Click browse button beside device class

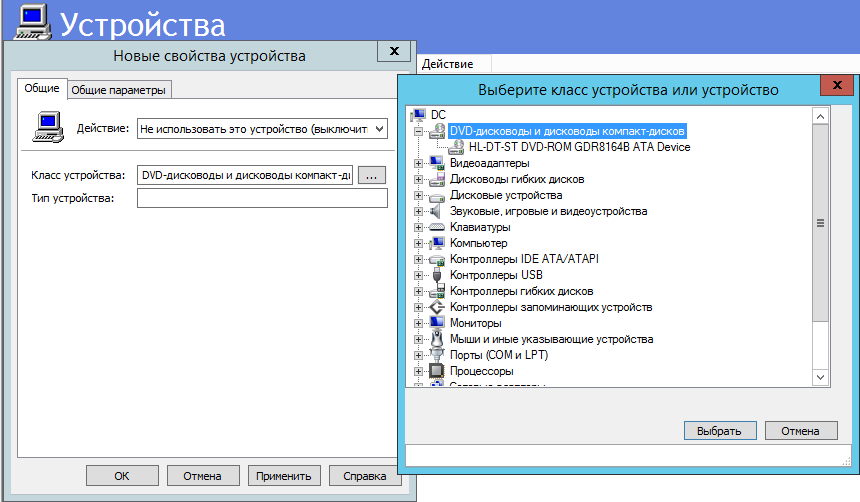[371, 175]
